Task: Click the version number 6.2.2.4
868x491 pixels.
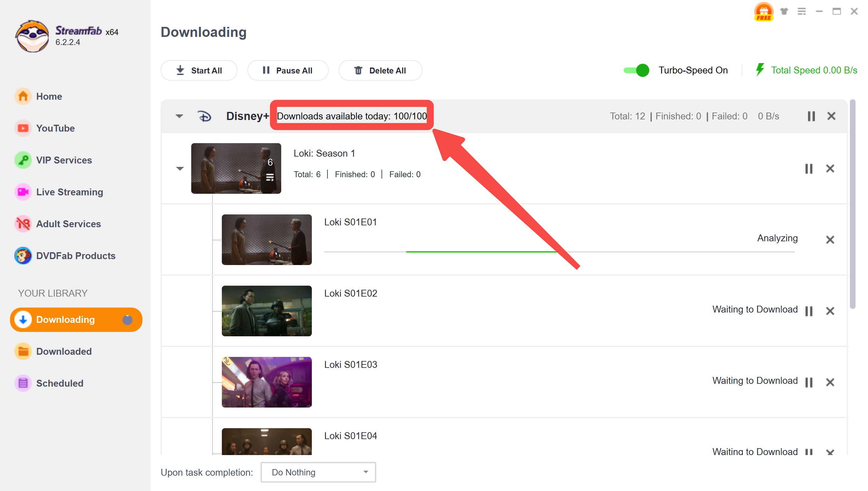Action: [x=68, y=42]
